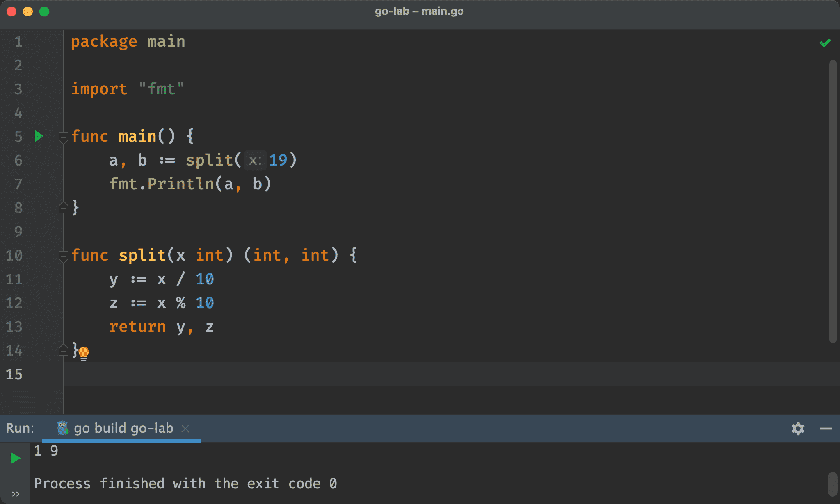Screen dimensions: 840x504
Task: Select the go build go-lab run tab
Action: coord(121,428)
